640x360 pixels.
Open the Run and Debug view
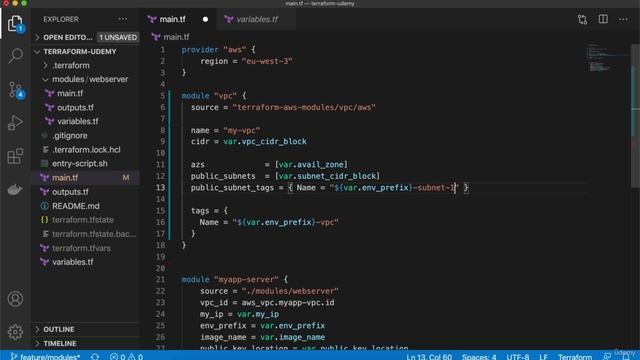click(x=15, y=122)
